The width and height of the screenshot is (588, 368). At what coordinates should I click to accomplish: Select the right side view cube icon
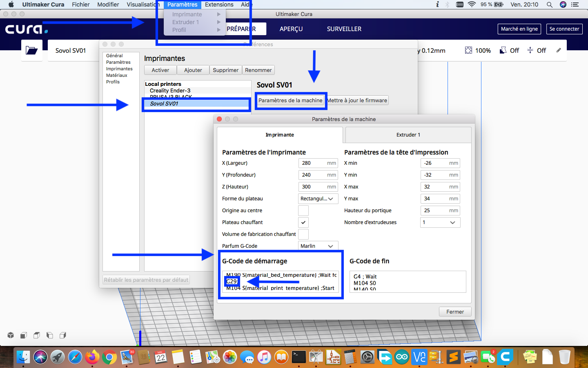coord(63,335)
